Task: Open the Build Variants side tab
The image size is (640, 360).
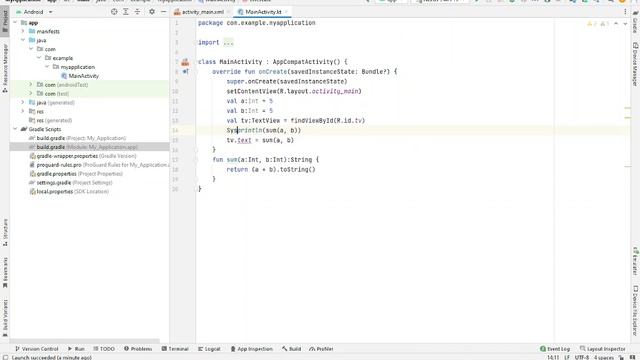Action: (x=5, y=318)
